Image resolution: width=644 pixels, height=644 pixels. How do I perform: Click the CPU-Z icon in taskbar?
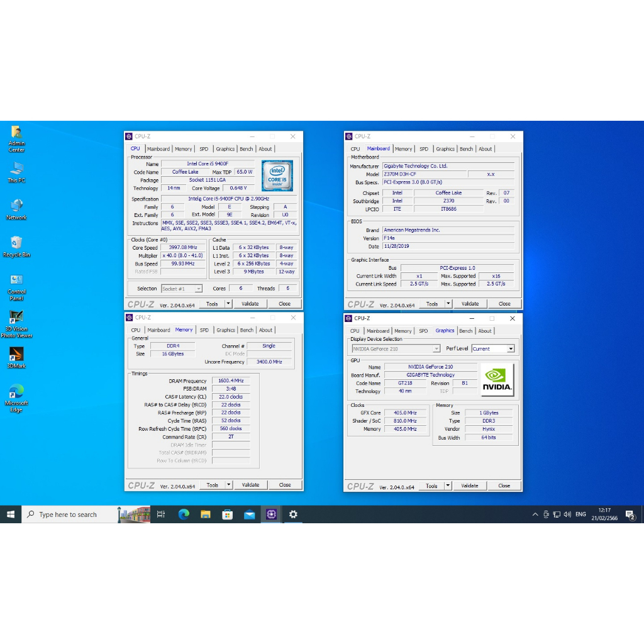pos(271,514)
